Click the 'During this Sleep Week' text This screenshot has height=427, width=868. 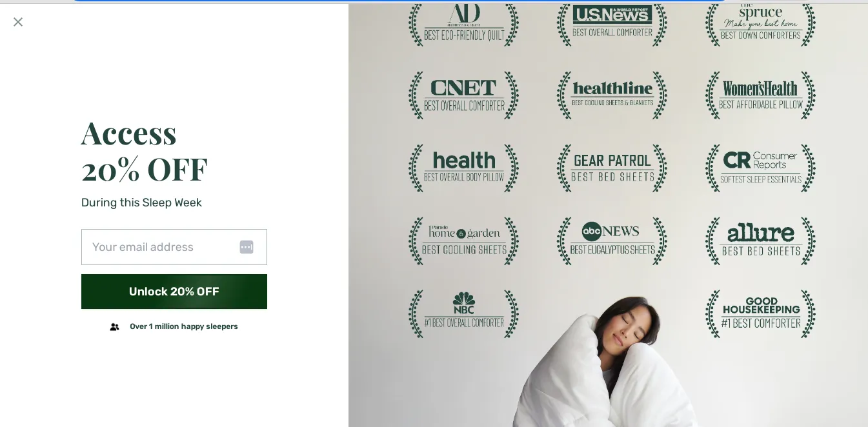point(141,203)
